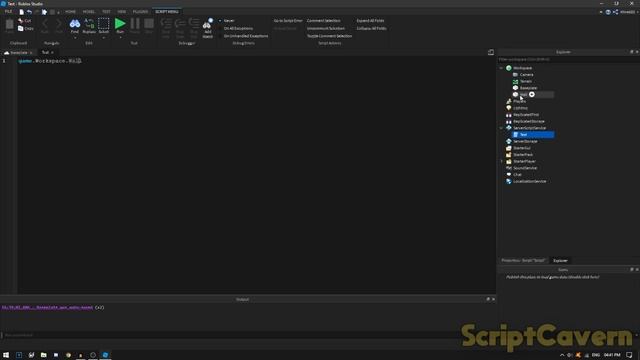
Task: Select Terrain in Explorer
Action: tap(526, 81)
